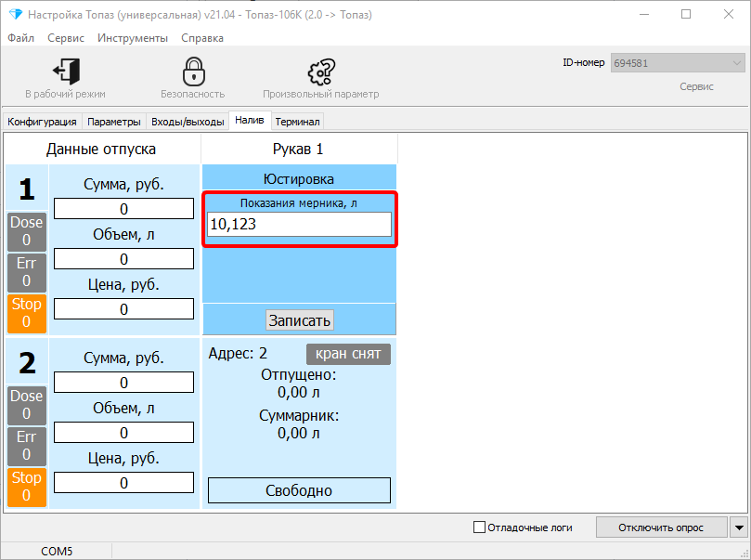The height and width of the screenshot is (560, 751).
Task: Click the Err button for dispenser 1
Action: 27,272
